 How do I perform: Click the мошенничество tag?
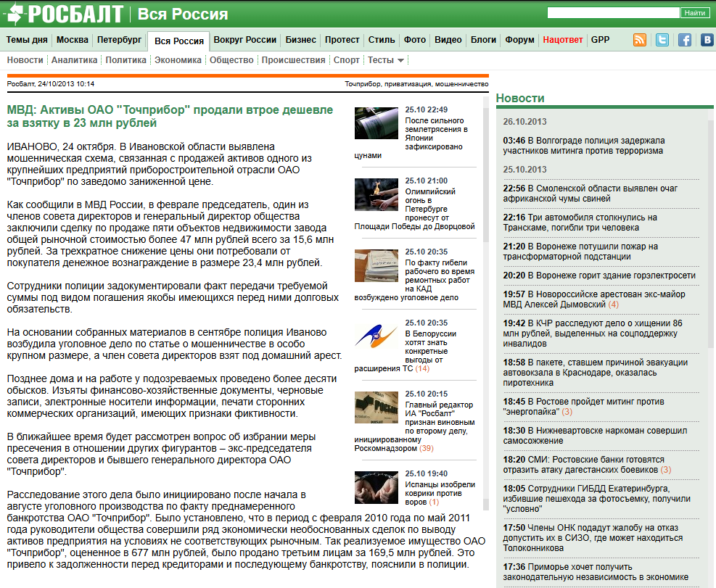coord(461,84)
